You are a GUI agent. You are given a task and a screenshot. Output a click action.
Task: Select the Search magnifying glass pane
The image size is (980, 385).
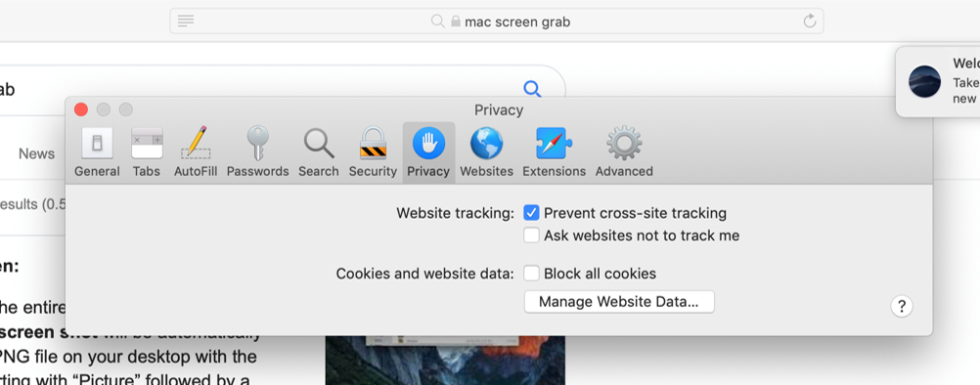click(318, 152)
